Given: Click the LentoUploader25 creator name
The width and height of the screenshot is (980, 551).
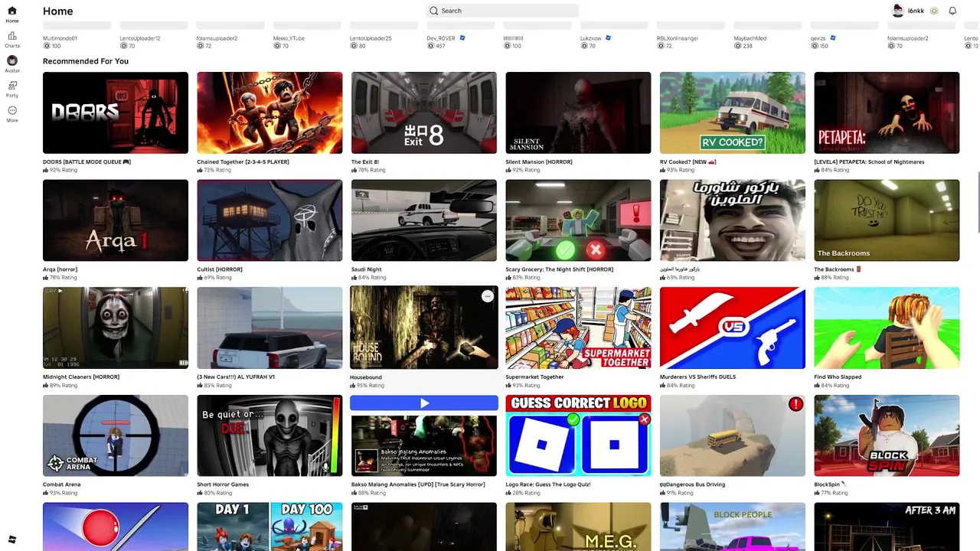Looking at the screenshot, I should coord(371,38).
